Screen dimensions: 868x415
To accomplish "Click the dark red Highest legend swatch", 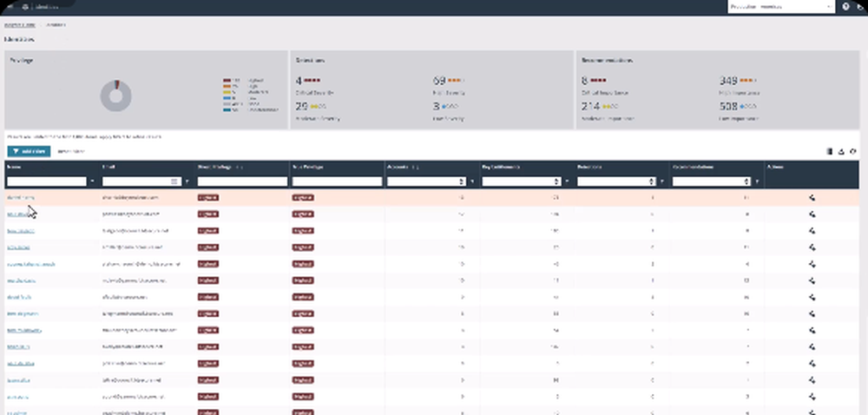I will [227, 80].
